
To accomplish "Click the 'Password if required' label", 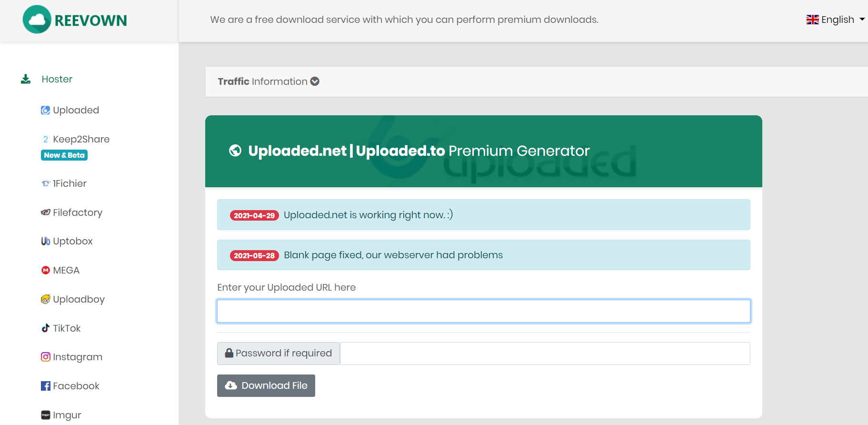I will point(284,353).
